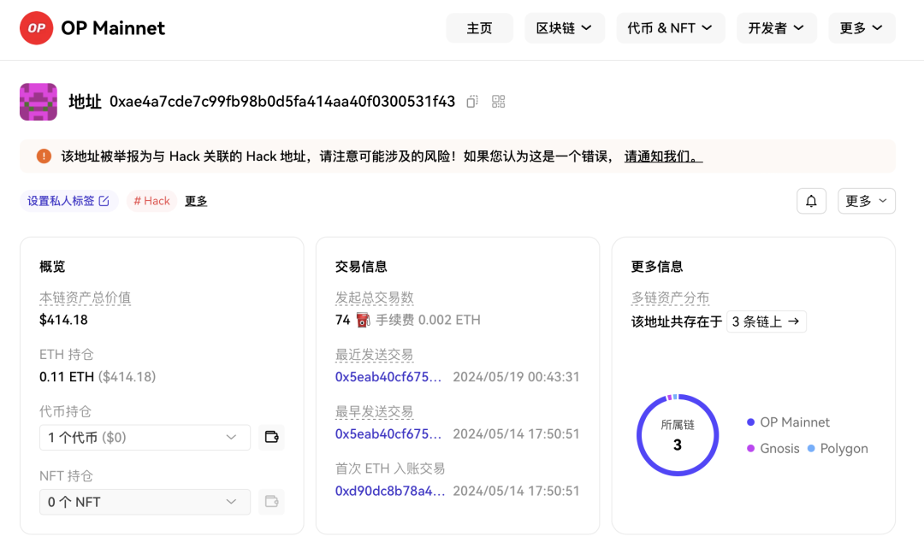Click the OP Mainnet legend label

tap(794, 422)
